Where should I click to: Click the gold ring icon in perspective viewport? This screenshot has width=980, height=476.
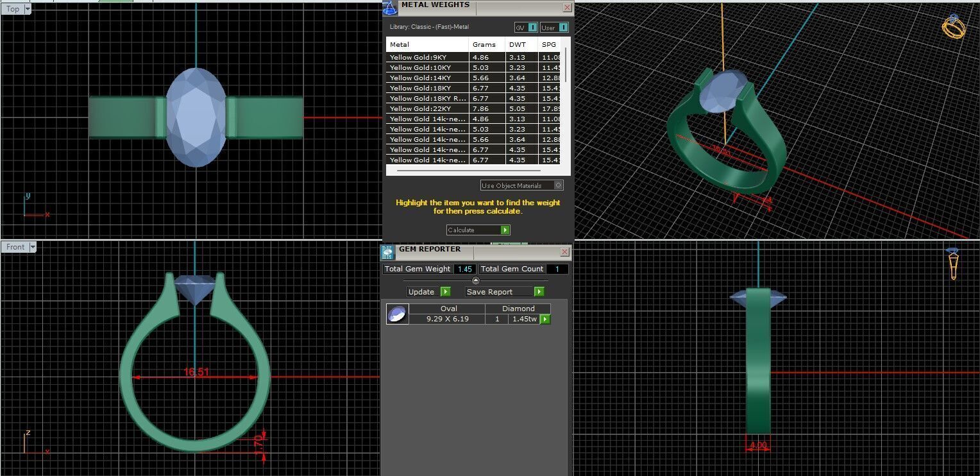point(954,26)
